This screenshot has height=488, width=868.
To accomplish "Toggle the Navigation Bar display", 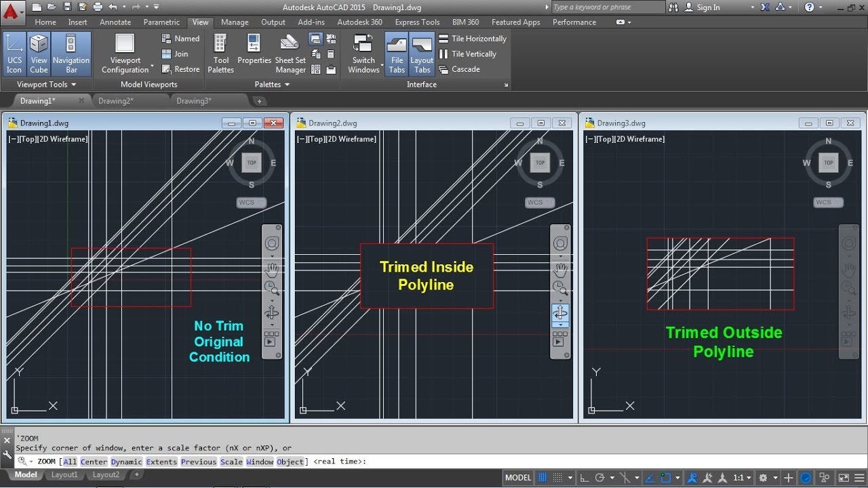I will coord(71,54).
